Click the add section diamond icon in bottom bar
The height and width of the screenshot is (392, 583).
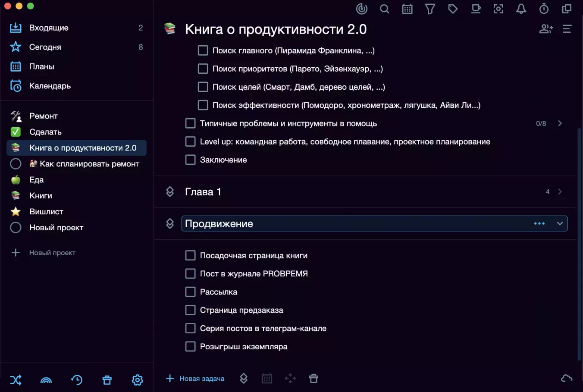(244, 379)
